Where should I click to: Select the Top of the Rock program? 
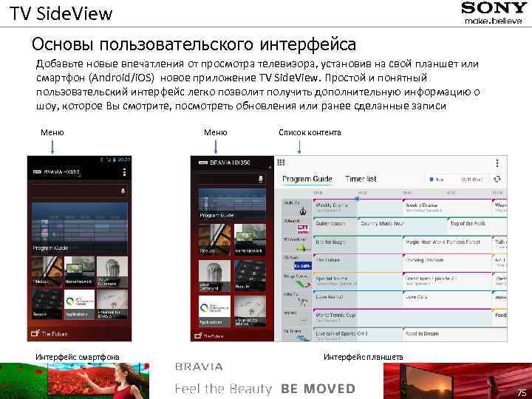coord(477,225)
